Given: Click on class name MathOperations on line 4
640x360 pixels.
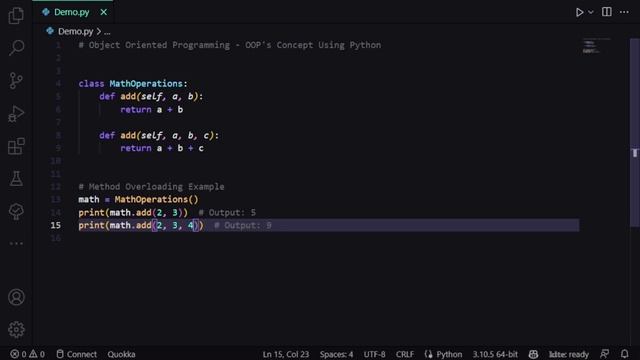Looking at the screenshot, I should pos(146,84).
